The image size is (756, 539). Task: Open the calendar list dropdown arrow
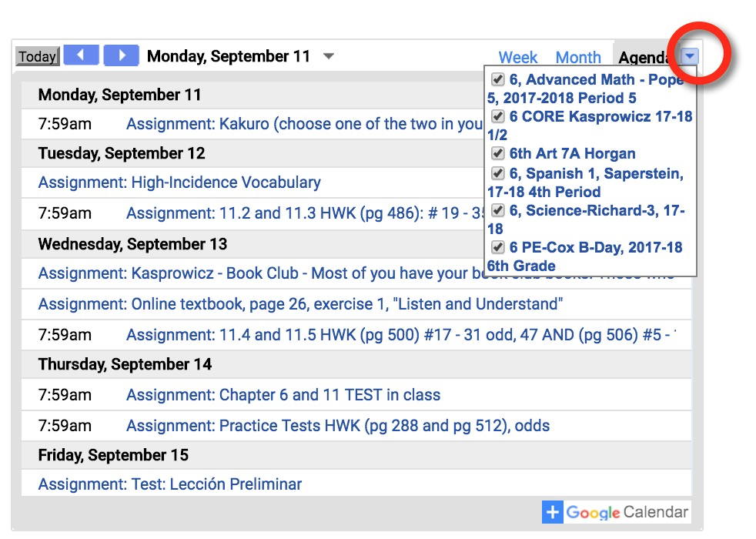690,56
